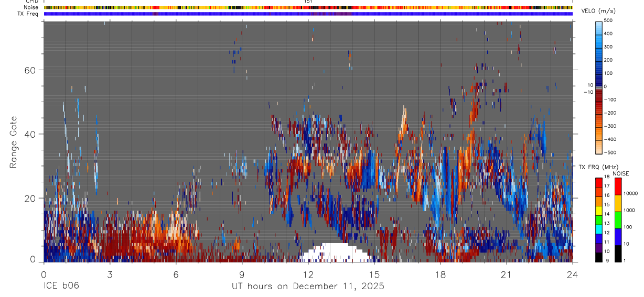Click the 10000 tick on NOISE scale

pos(630,193)
